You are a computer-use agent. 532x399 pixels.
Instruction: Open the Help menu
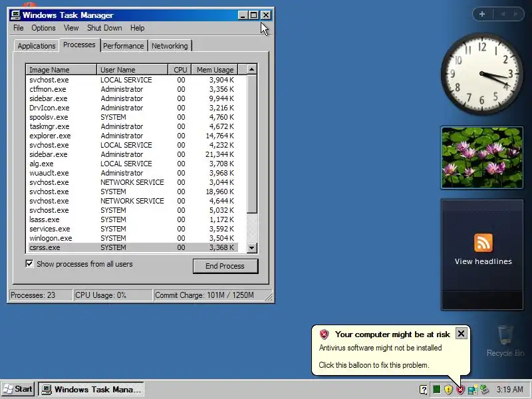[x=137, y=28]
